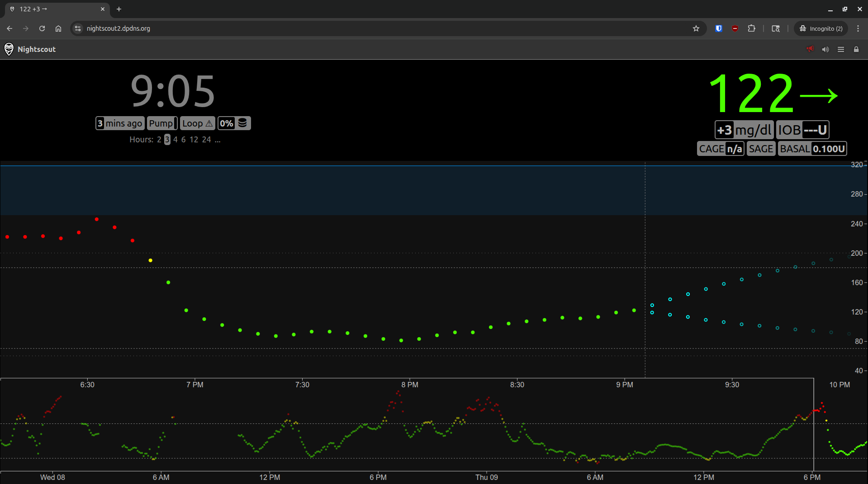The image size is (868, 484).
Task: Set chart range to 12 hours
Action: coord(194,140)
